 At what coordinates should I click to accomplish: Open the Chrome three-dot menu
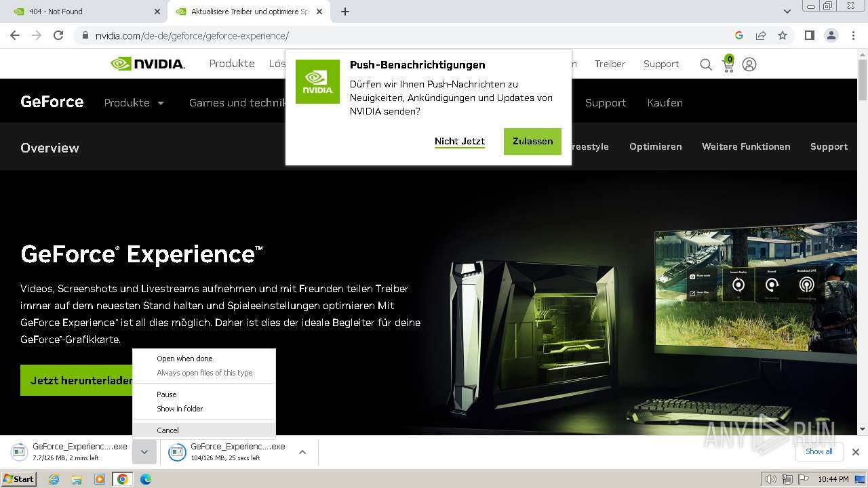point(853,35)
